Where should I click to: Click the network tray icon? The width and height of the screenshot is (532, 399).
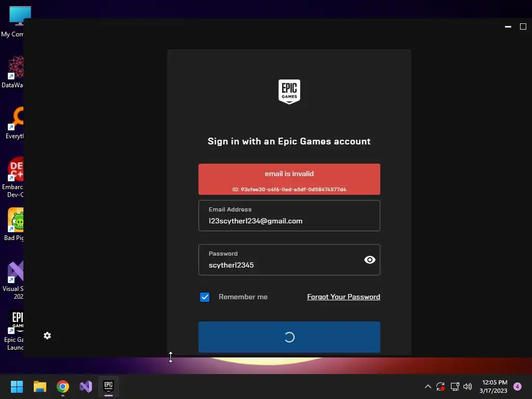click(455, 387)
